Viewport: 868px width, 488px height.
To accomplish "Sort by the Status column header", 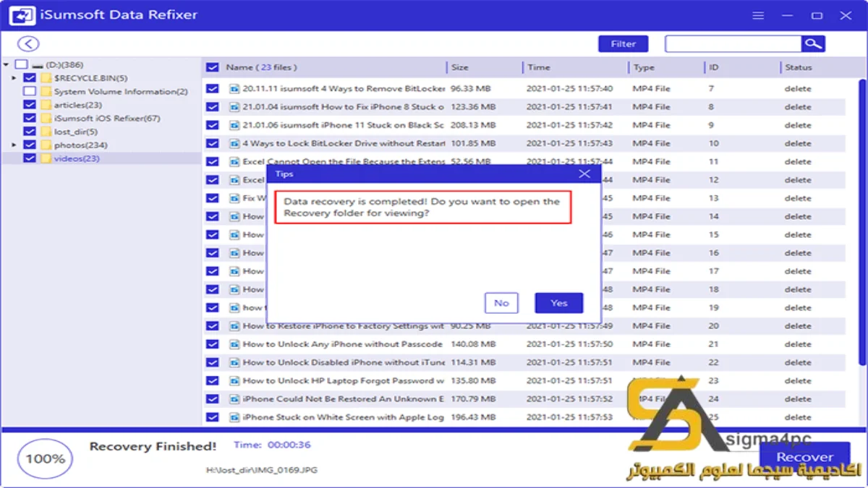I will (799, 67).
